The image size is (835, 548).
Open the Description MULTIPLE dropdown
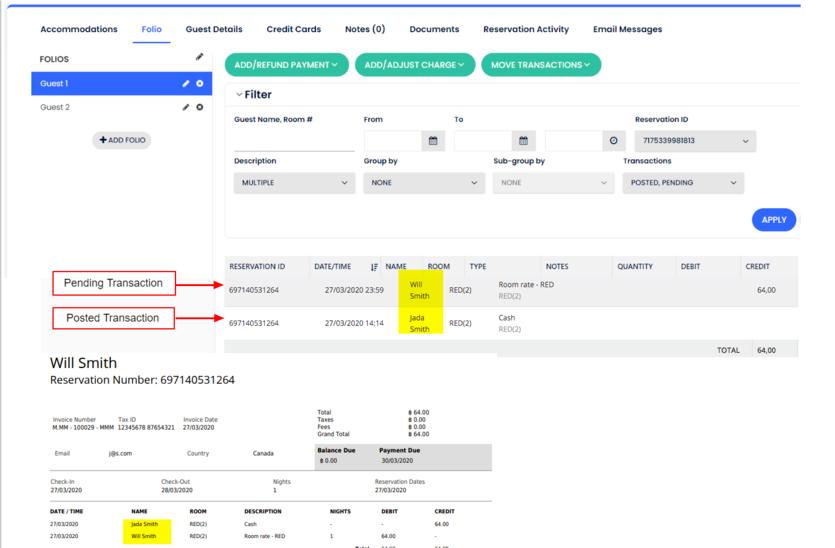coord(294,183)
